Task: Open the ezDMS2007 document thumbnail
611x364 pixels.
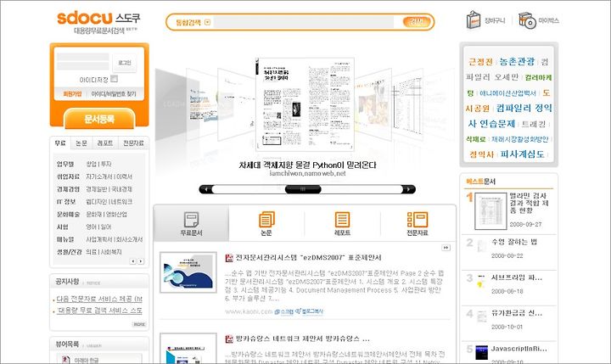Action: click(x=188, y=272)
